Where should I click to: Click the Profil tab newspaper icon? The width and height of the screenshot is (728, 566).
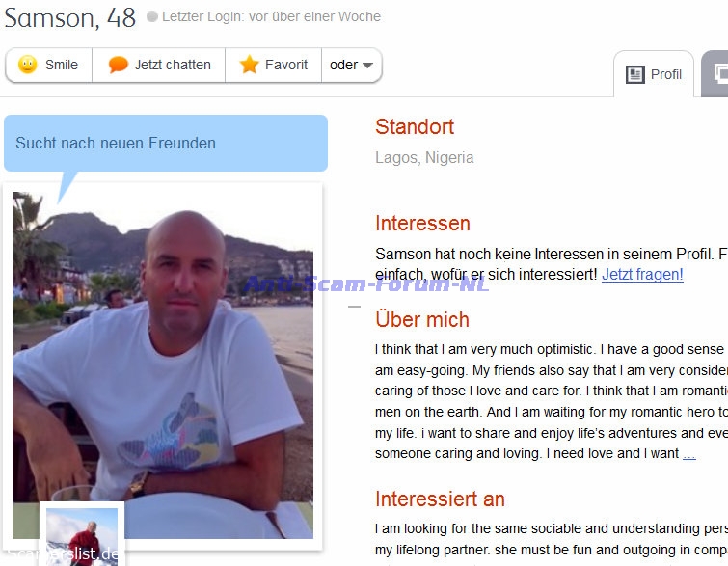point(635,74)
